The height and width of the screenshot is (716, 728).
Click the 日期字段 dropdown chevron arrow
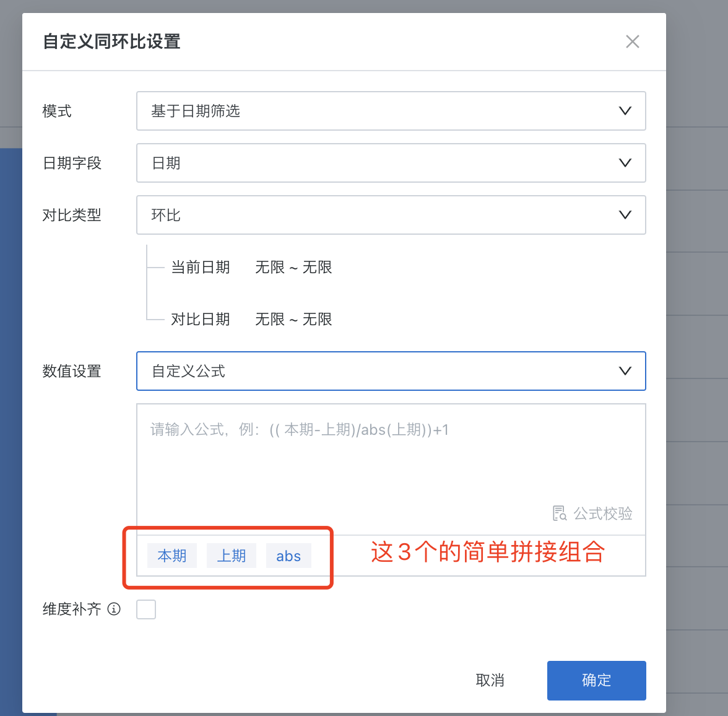pyautogui.click(x=625, y=163)
